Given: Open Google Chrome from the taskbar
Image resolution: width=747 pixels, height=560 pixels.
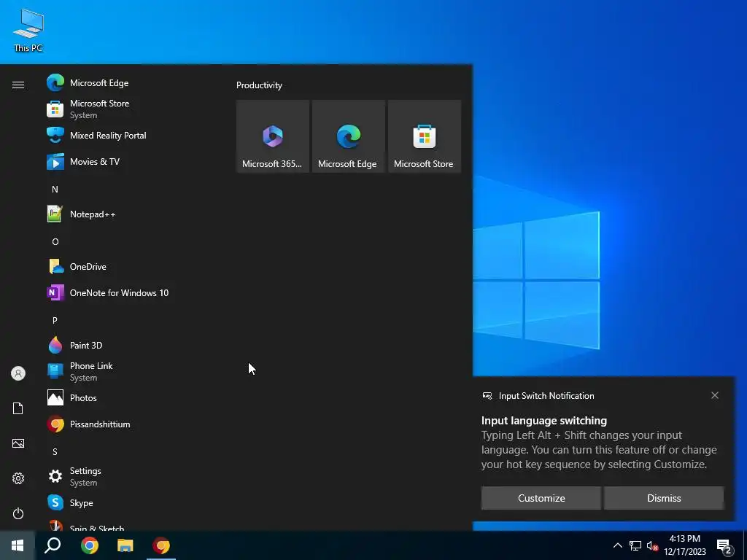Looking at the screenshot, I should [x=90, y=545].
